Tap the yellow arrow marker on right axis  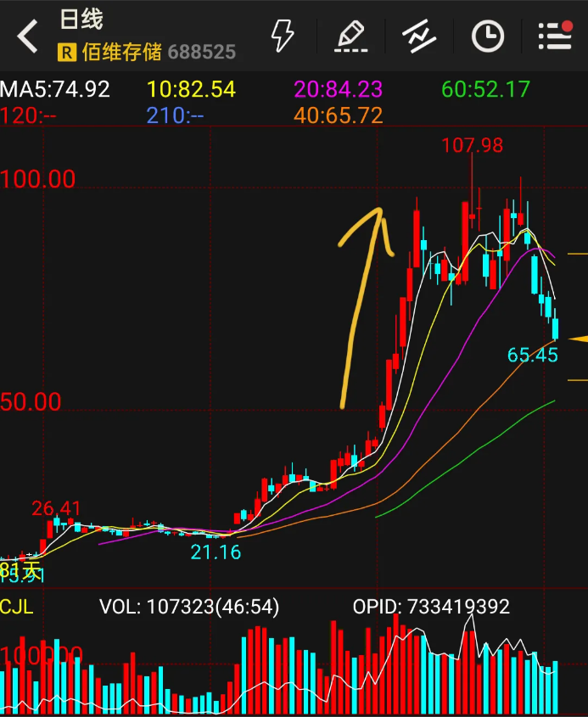pyautogui.click(x=578, y=339)
